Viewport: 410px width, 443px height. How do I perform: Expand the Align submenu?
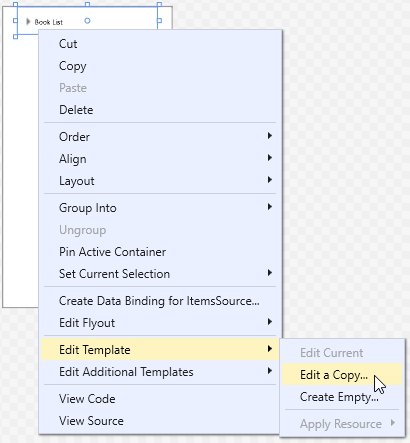coord(160,159)
